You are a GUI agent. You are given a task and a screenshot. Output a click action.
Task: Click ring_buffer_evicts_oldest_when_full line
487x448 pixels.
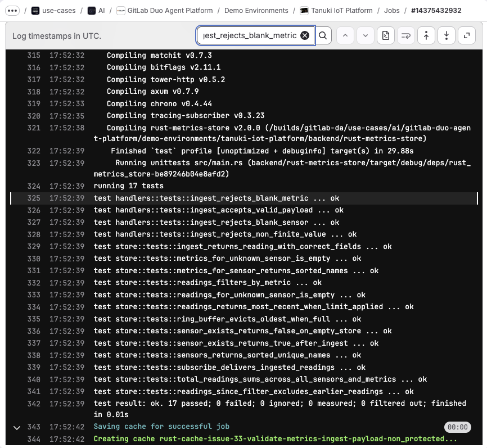(227, 319)
